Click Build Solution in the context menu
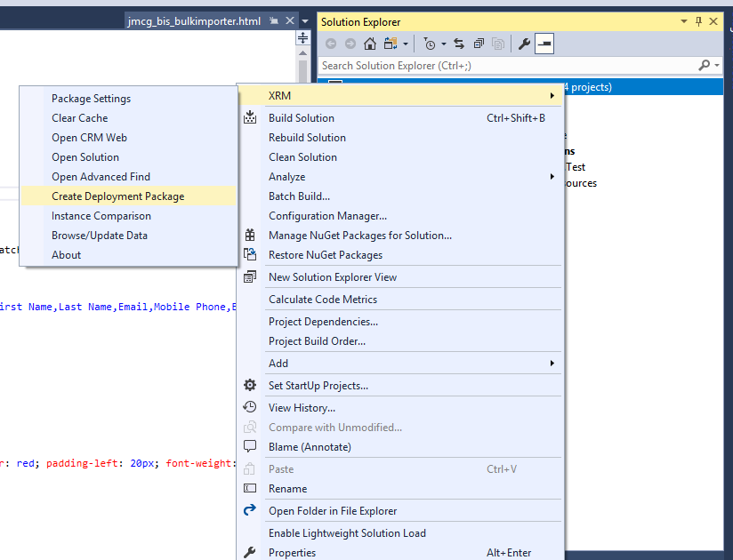This screenshot has height=560, width=733. coord(302,118)
